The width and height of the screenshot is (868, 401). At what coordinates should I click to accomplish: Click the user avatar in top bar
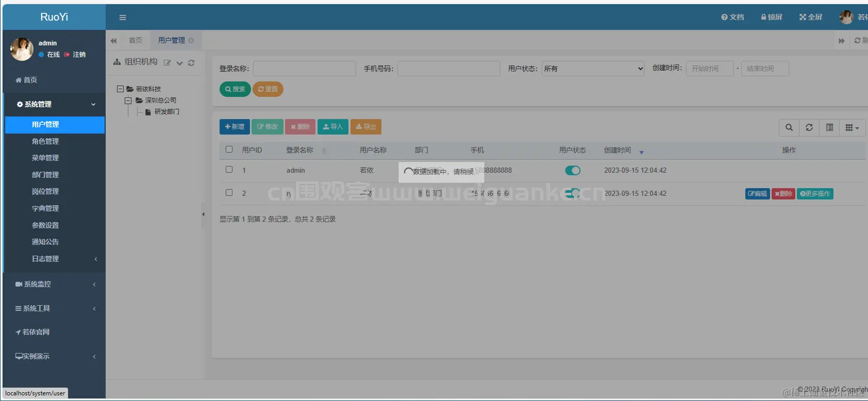(x=846, y=17)
